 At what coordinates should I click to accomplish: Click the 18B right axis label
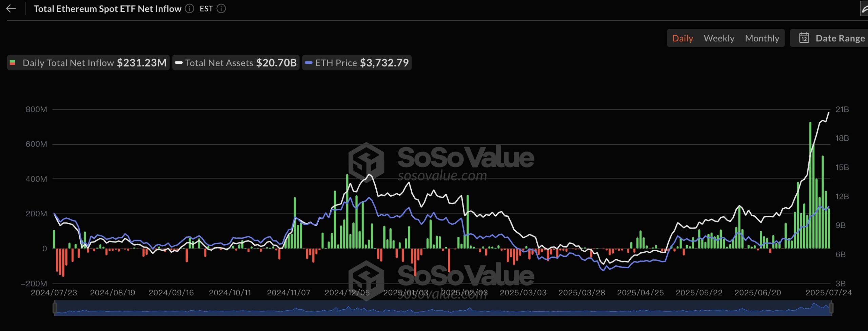tap(842, 138)
